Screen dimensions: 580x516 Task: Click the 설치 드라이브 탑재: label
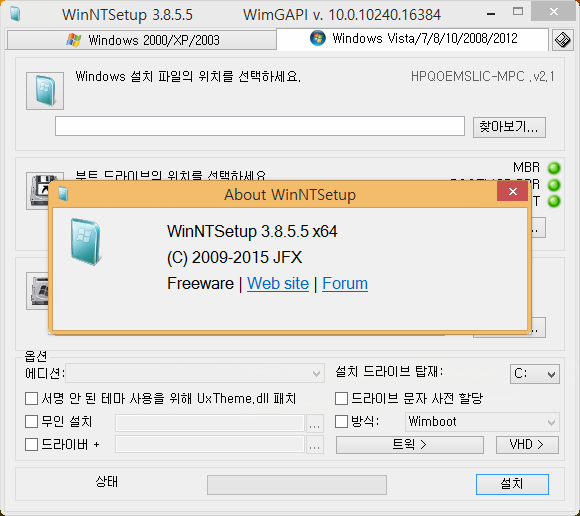pyautogui.click(x=389, y=371)
